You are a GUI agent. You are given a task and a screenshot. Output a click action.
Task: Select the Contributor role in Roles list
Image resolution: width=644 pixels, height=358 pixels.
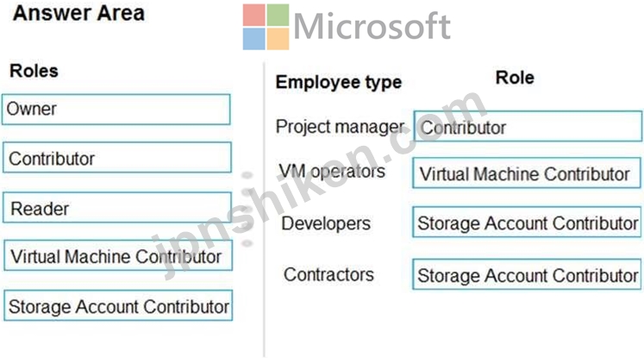(x=117, y=157)
